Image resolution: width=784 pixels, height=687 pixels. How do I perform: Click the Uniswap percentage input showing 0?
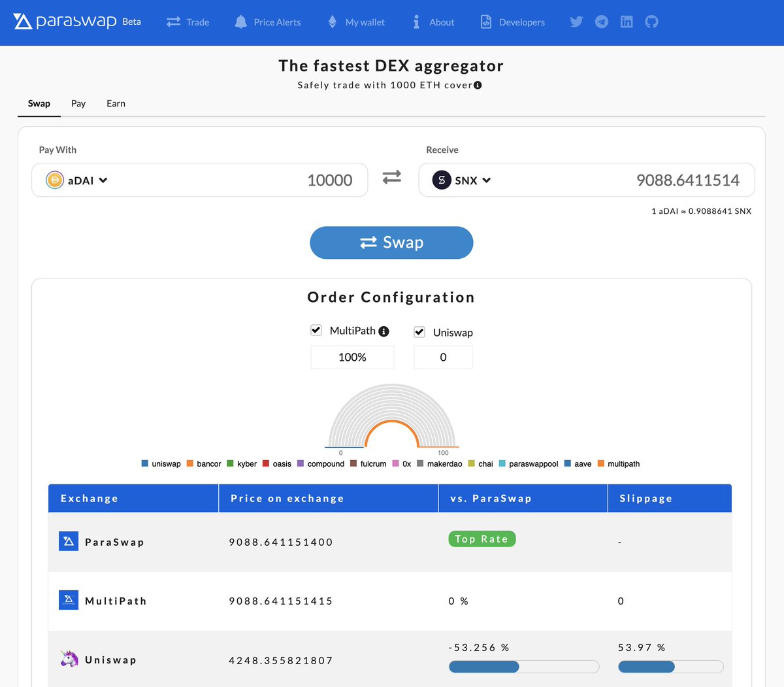(x=443, y=358)
